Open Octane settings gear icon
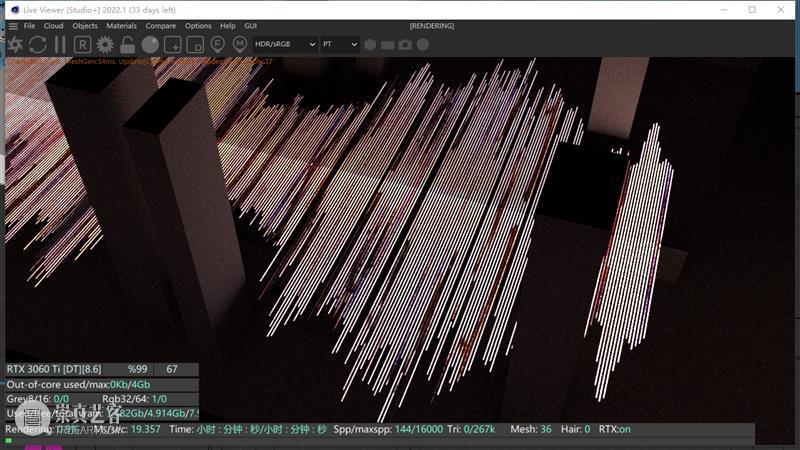Viewport: 800px width, 450px height. point(105,45)
